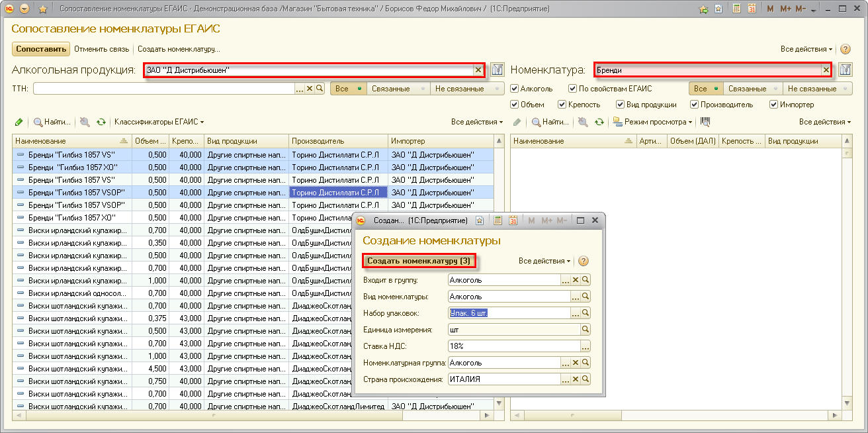Uncheck the Алкоголь checkbox

pyautogui.click(x=515, y=89)
